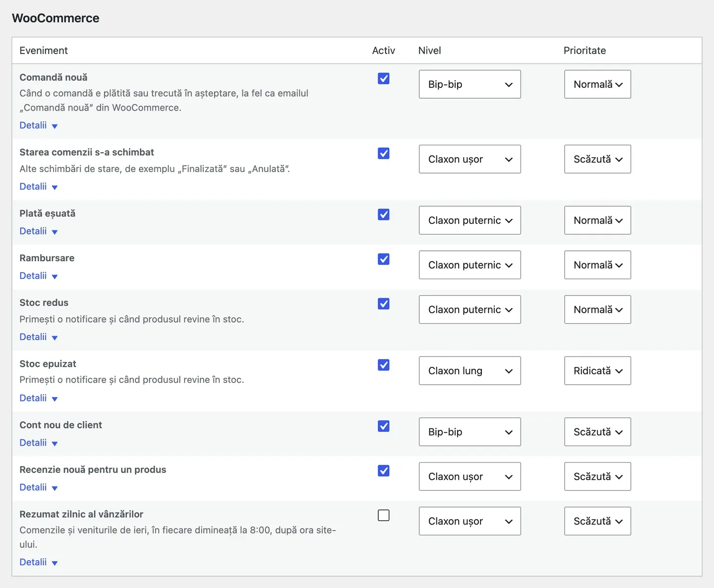Change Prioritate for Comandă nouă

(x=597, y=84)
